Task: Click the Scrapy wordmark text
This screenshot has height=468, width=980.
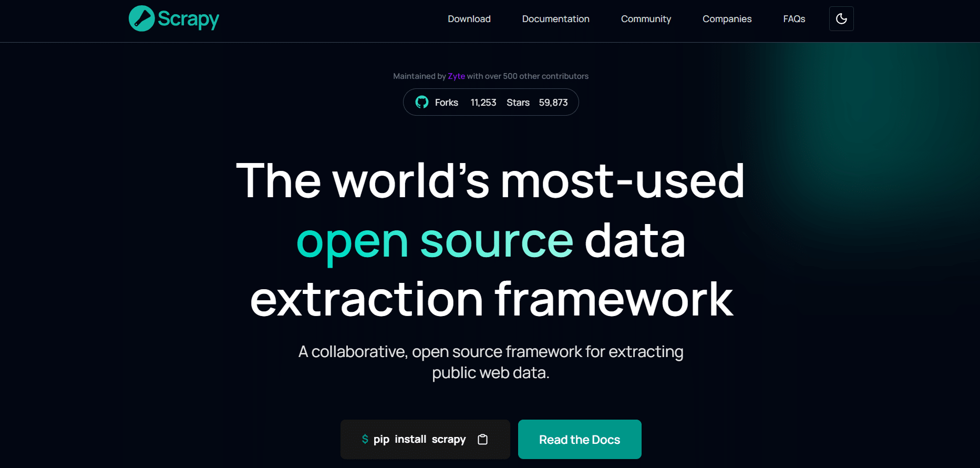Action: 189,19
